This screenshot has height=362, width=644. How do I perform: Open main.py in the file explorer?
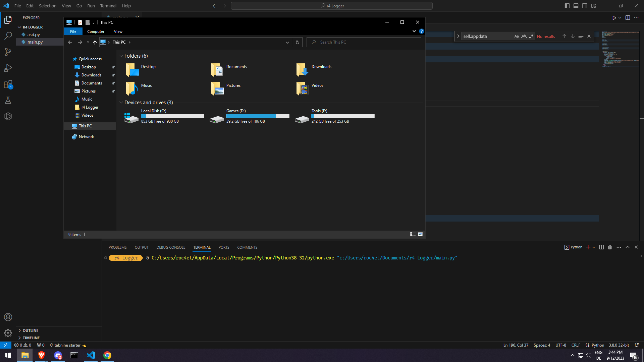[35, 42]
